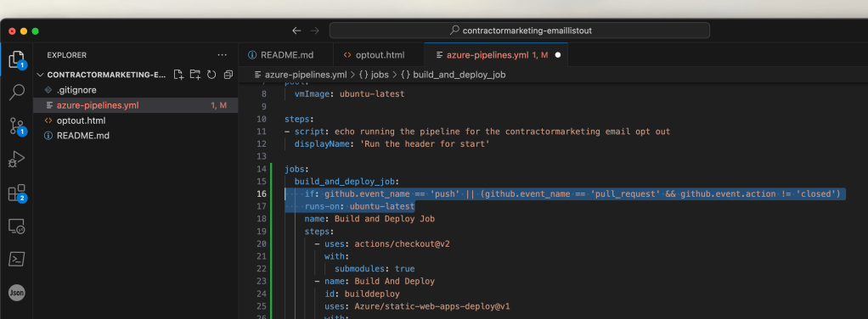Click the script echo line 11 text

(477, 132)
